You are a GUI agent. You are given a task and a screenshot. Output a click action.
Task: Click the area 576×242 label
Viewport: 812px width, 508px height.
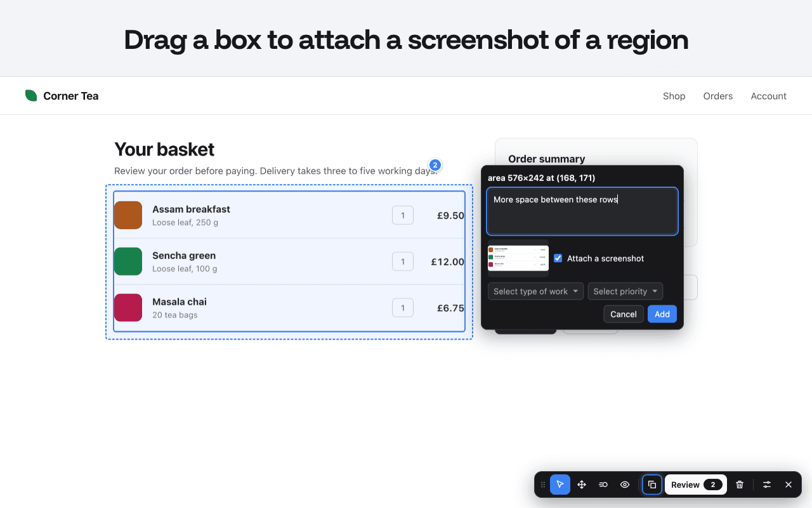pos(542,178)
